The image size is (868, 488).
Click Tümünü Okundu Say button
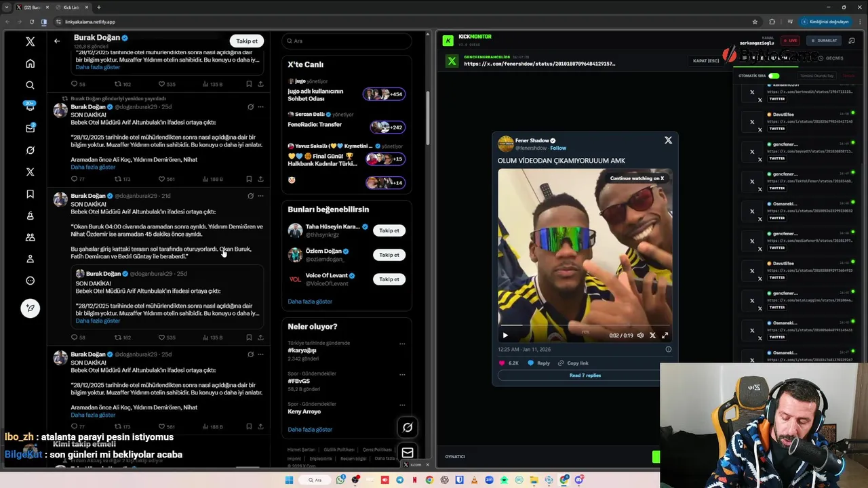pyautogui.click(x=817, y=76)
